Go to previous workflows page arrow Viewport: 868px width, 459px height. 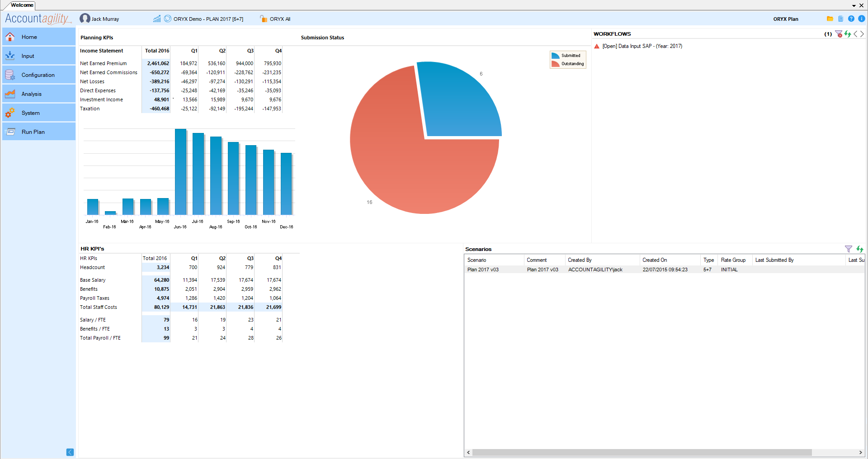coord(856,34)
